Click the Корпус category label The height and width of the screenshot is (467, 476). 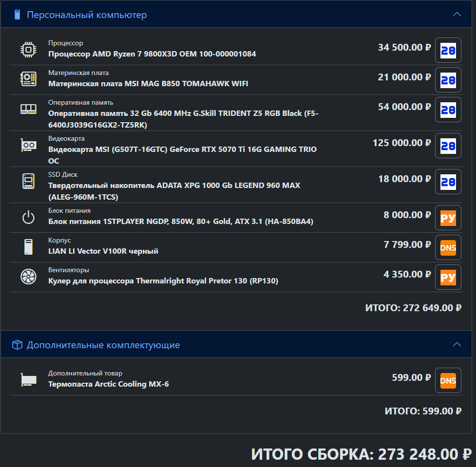[x=59, y=241]
